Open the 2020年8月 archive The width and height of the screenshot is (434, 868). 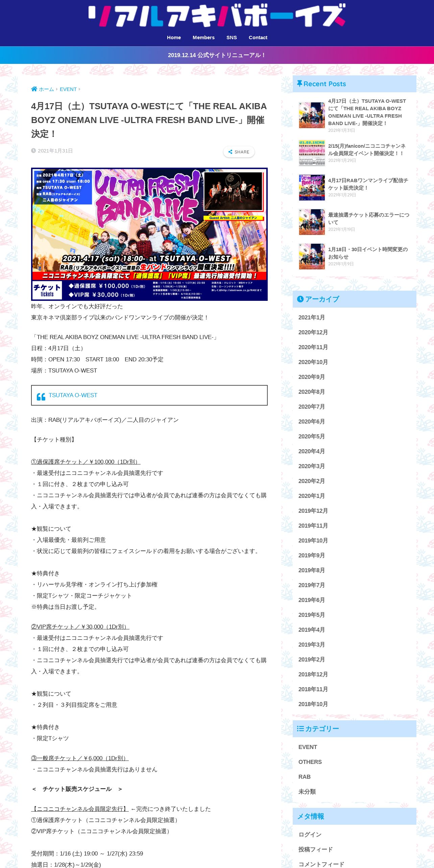pos(311,392)
